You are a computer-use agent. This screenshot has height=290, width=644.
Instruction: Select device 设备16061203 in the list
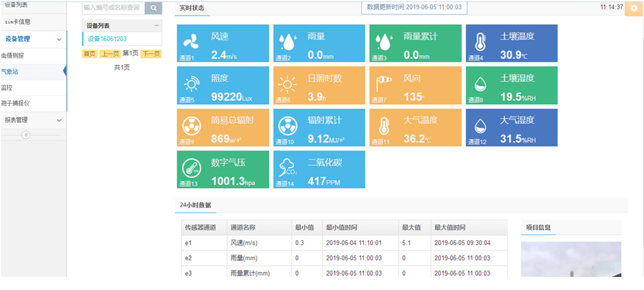click(x=107, y=39)
